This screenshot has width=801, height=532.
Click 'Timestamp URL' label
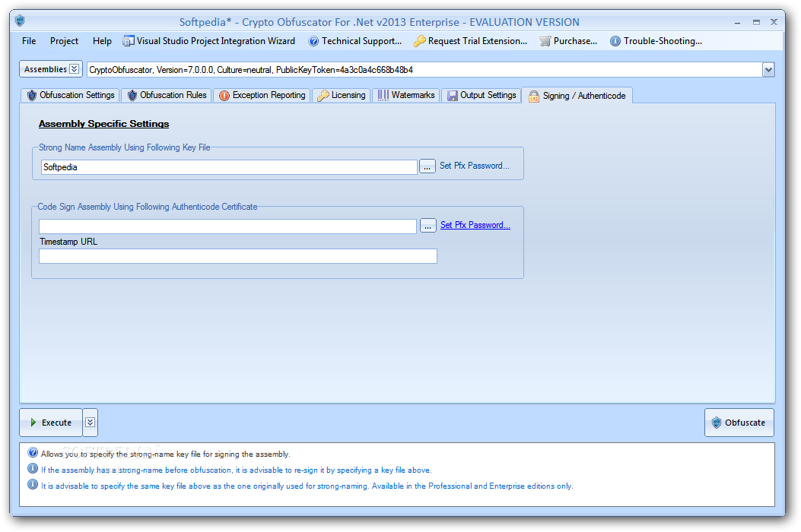pyautogui.click(x=68, y=242)
